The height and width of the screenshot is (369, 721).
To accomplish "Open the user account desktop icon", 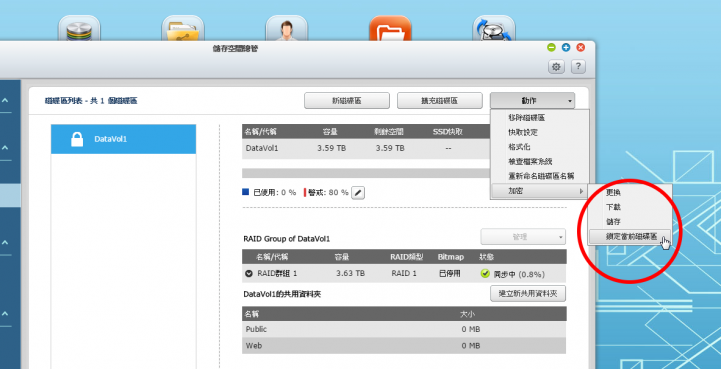I will click(286, 29).
